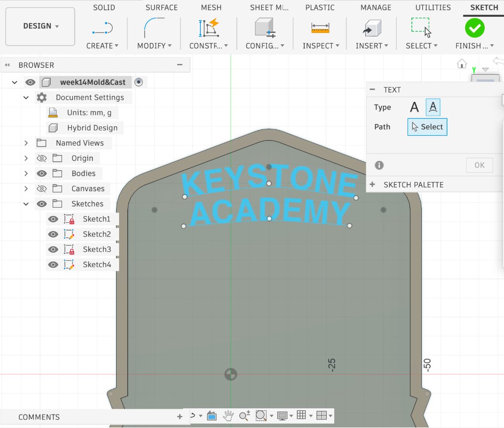Viewport: 504px width, 428px height.
Task: Collapse the week14Mold&Cast root node
Action: pyautogui.click(x=14, y=82)
